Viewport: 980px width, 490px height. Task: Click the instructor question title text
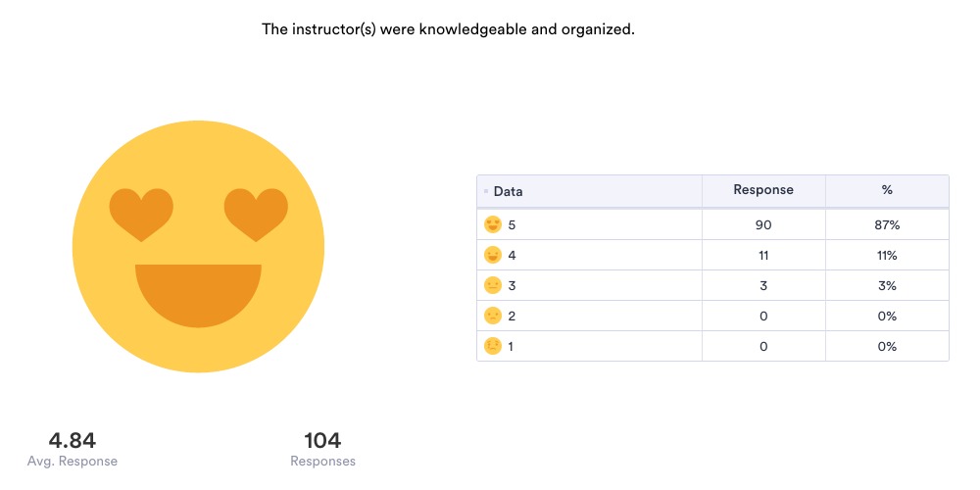click(x=448, y=29)
